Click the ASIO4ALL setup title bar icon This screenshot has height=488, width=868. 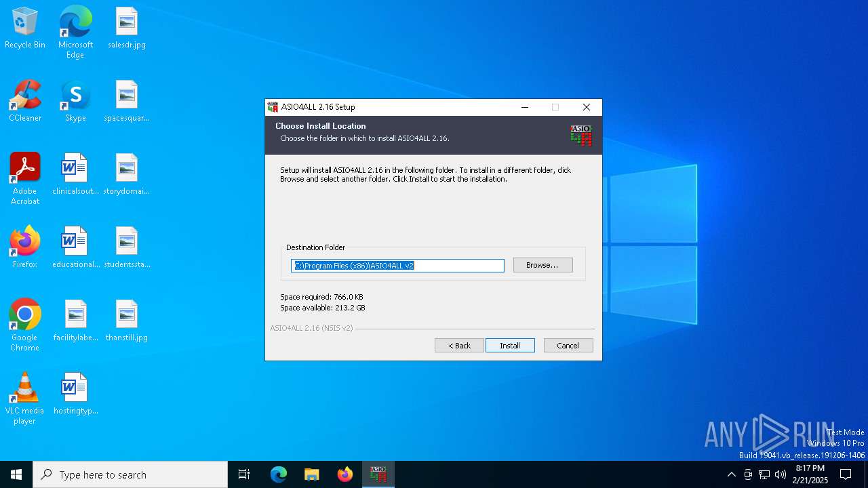click(273, 107)
